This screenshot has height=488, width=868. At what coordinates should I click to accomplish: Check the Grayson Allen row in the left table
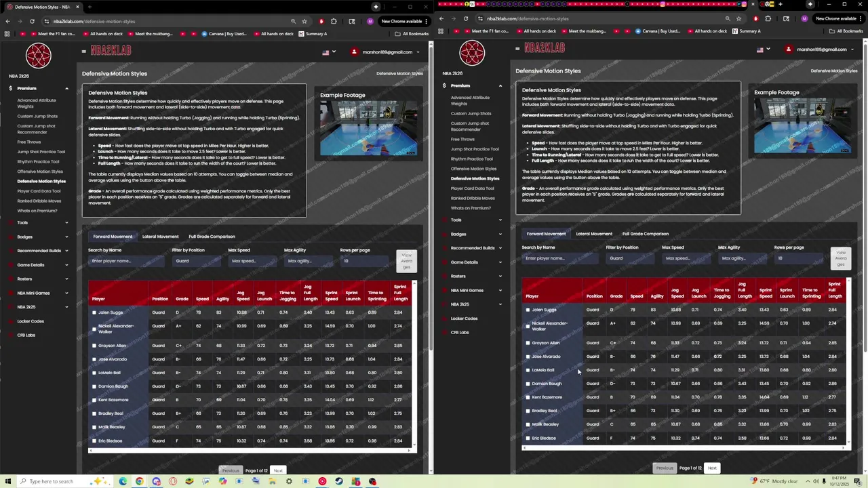click(x=94, y=346)
